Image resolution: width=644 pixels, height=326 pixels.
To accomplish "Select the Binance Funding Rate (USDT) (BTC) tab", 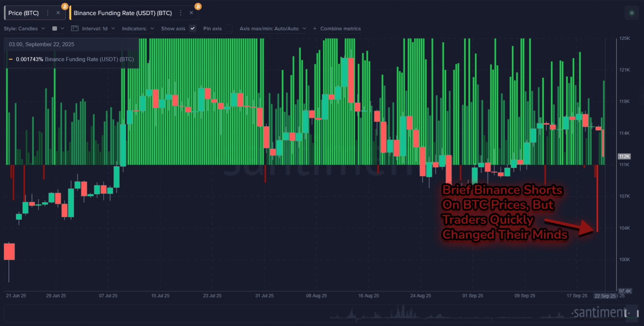I will click(x=122, y=13).
